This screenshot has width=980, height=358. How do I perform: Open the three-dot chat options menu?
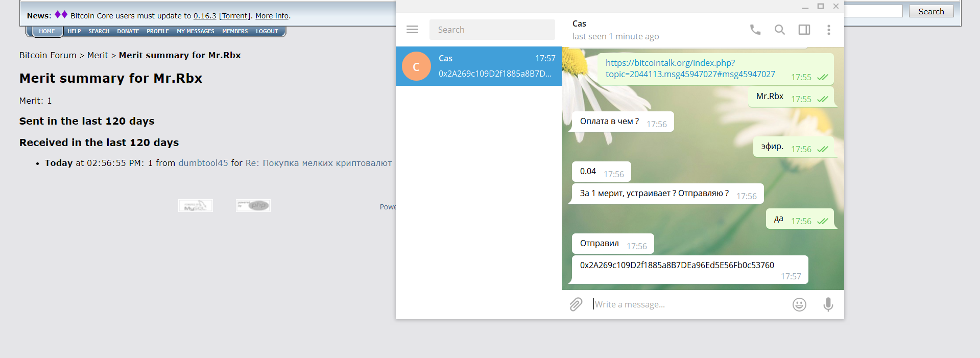pos(828,30)
